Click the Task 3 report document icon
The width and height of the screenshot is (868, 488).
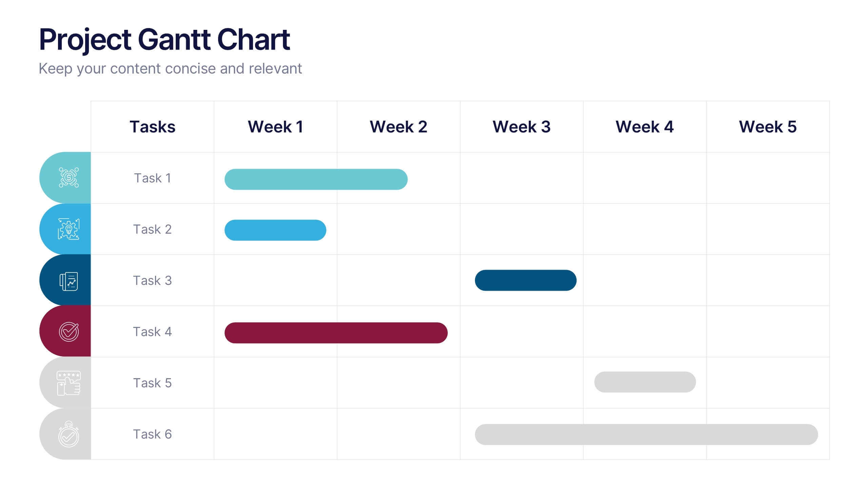69,281
